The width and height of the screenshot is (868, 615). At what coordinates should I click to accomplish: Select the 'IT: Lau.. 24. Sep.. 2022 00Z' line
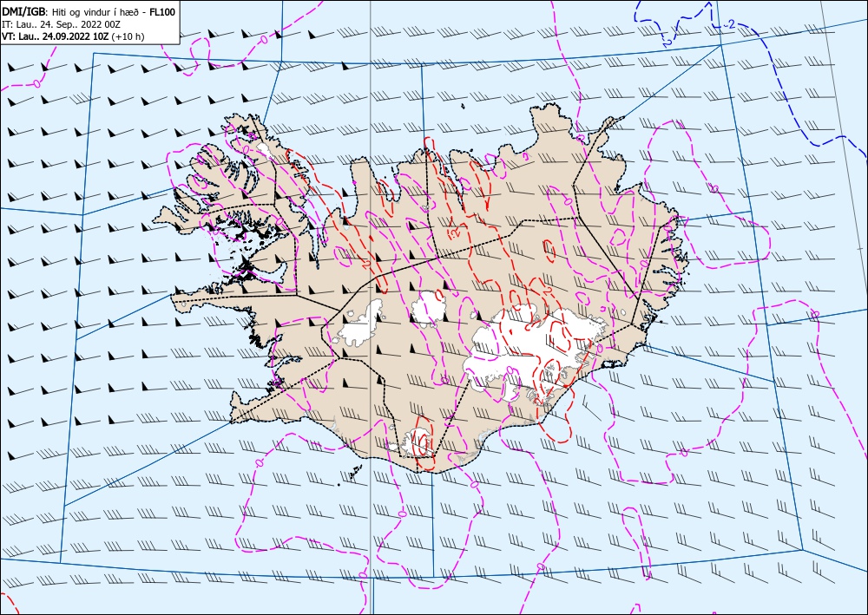pyautogui.click(x=62, y=24)
